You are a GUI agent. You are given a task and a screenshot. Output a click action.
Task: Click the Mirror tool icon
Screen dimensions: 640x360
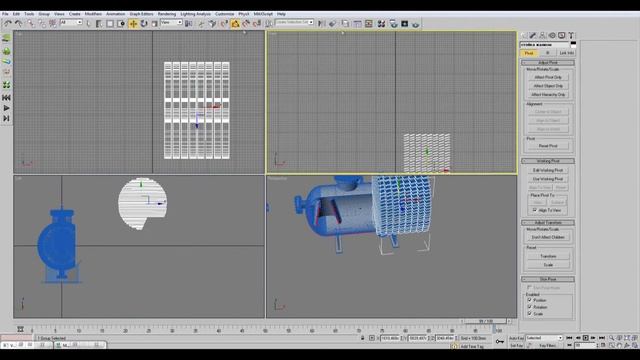[322, 24]
